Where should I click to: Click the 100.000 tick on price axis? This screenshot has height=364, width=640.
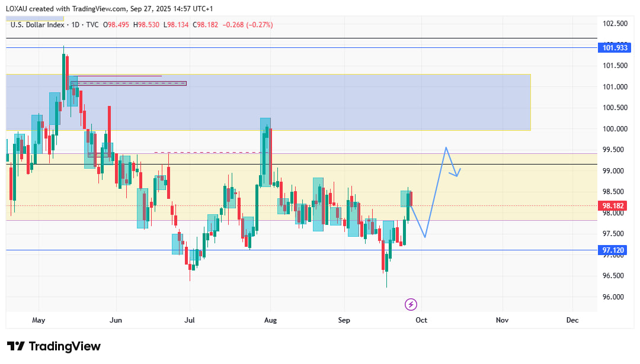click(x=615, y=129)
